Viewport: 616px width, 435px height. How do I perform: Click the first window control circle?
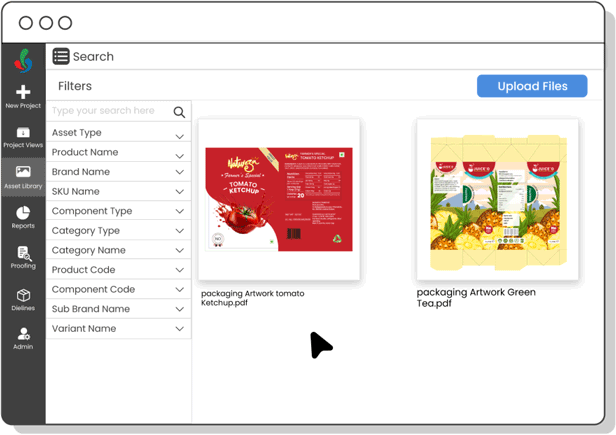point(26,23)
